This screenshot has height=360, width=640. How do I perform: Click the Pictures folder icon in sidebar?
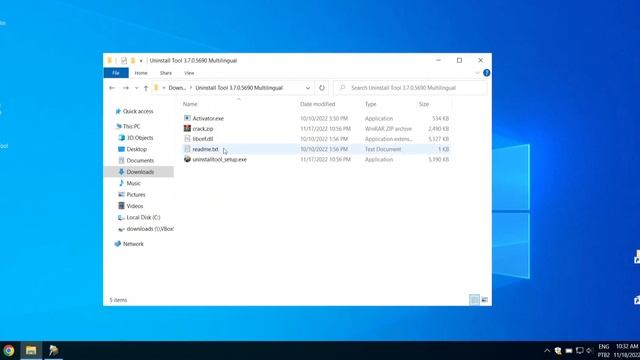121,194
